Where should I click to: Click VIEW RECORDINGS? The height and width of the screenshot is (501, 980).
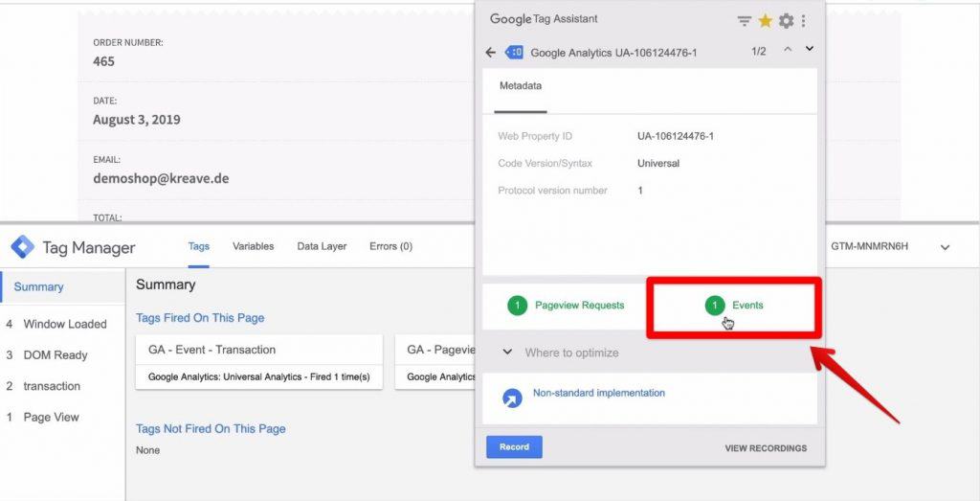(766, 448)
